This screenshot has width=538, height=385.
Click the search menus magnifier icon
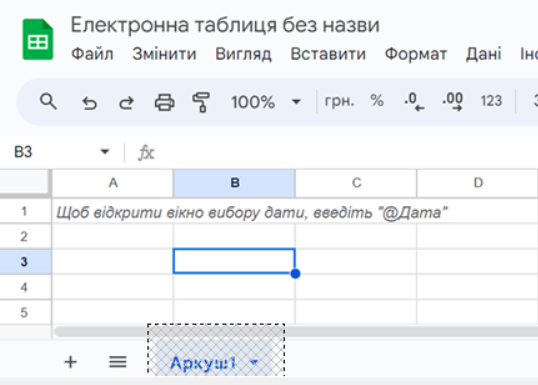tap(48, 102)
